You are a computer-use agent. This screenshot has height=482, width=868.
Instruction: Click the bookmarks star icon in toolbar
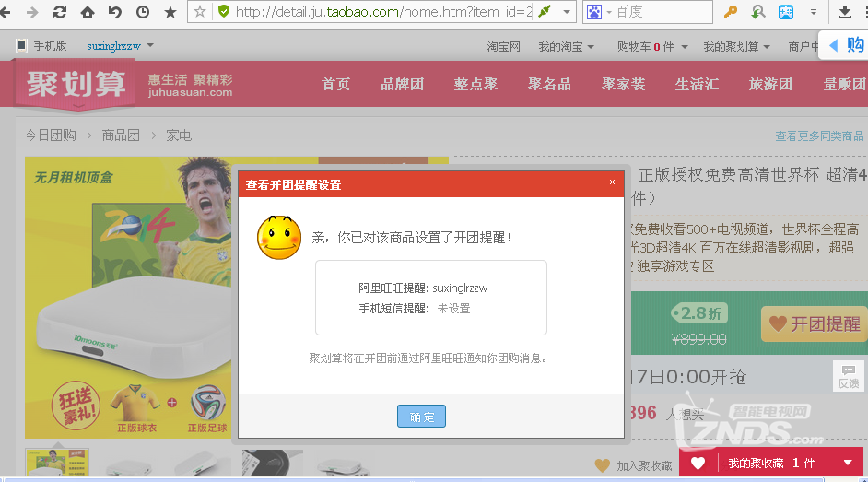click(170, 13)
